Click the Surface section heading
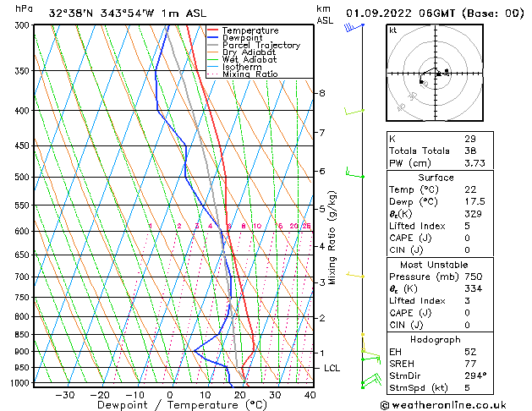 (436, 178)
